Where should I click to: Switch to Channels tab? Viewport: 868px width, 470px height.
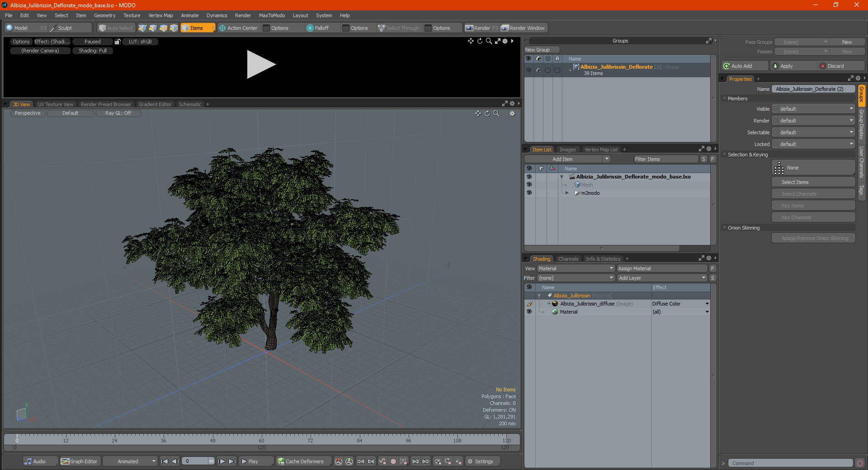tap(568, 259)
